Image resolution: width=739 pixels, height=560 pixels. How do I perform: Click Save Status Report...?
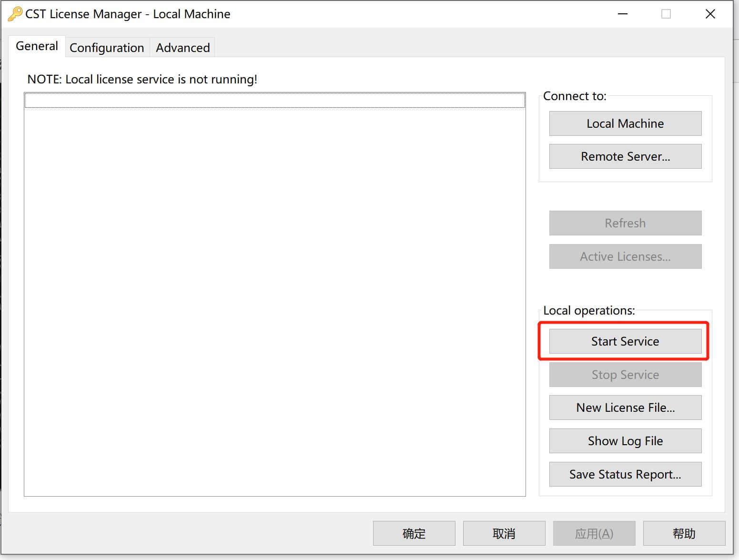(x=625, y=474)
